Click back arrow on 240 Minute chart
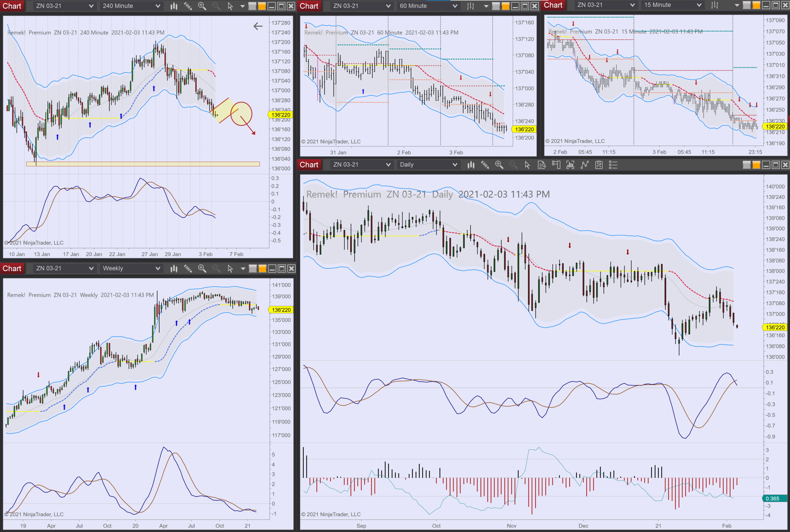 258,26
